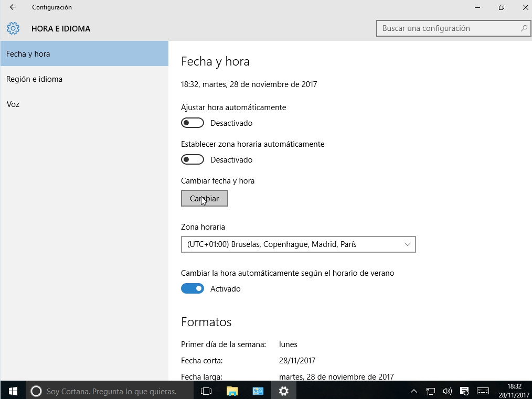
Task: Click the Cambiar button
Action: coord(205,198)
